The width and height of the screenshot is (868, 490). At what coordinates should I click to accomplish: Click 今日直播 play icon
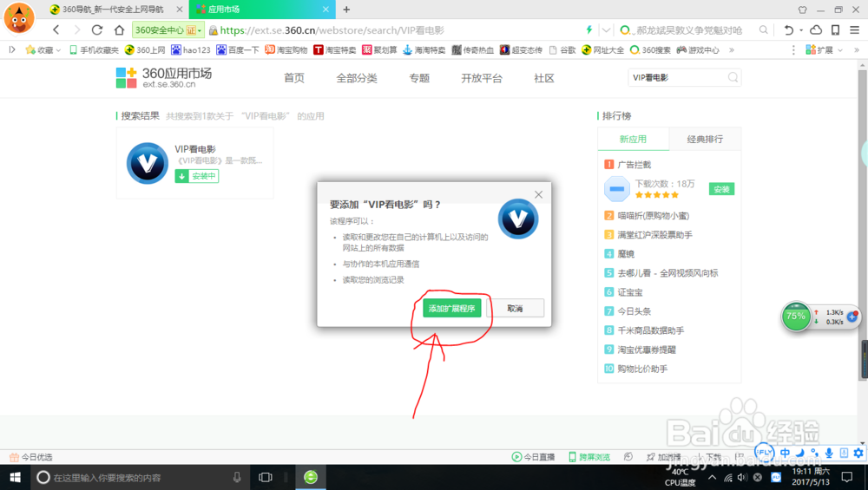516,457
